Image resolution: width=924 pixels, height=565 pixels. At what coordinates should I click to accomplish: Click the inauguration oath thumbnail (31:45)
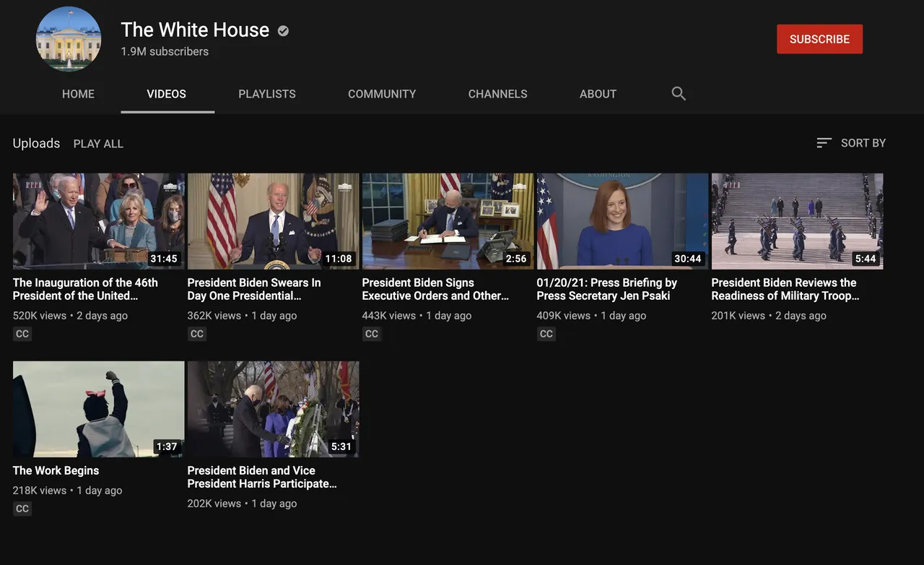(99, 221)
